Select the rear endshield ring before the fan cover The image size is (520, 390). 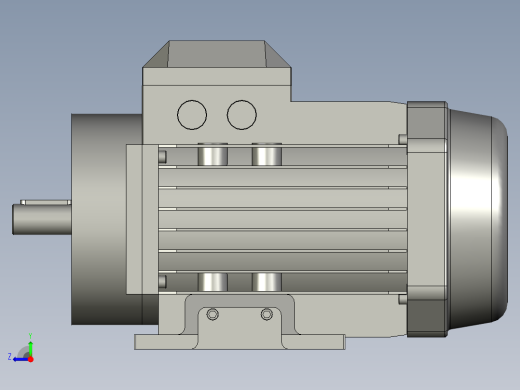427,219
